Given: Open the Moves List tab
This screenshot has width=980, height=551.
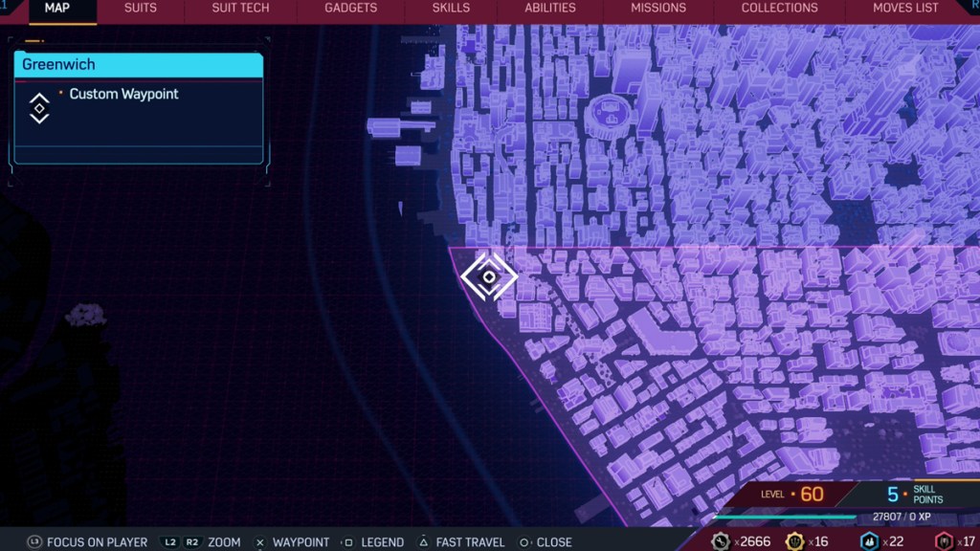Looking at the screenshot, I should [x=905, y=9].
